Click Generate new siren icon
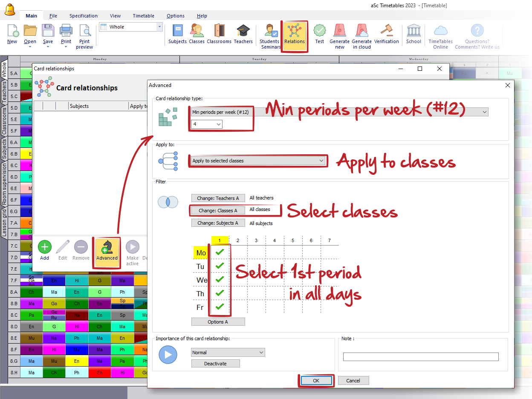 tap(340, 31)
